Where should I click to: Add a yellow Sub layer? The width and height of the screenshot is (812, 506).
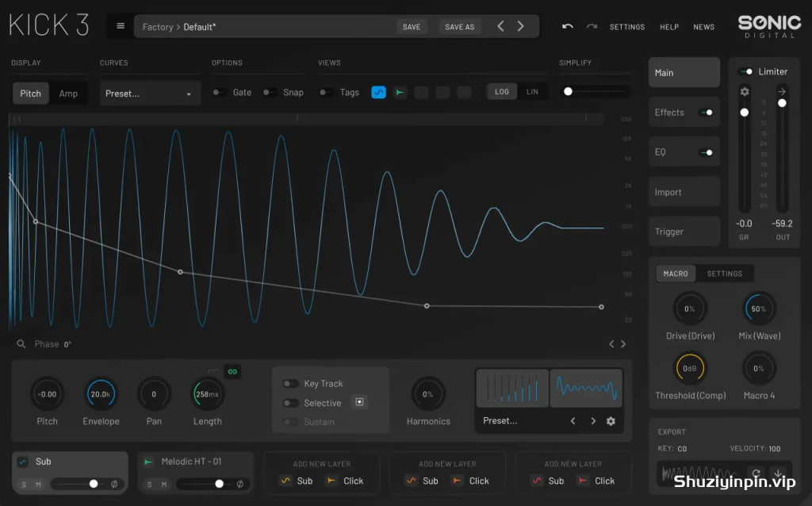(x=297, y=481)
